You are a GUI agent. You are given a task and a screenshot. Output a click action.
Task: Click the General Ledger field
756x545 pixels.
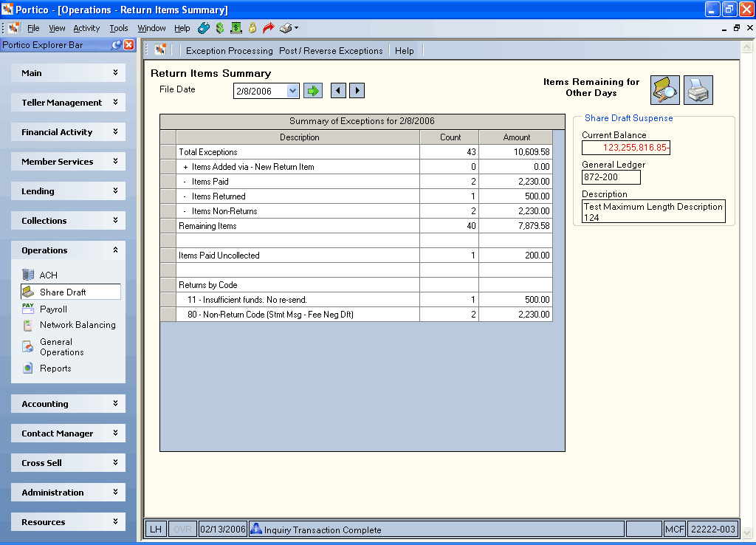(611, 177)
